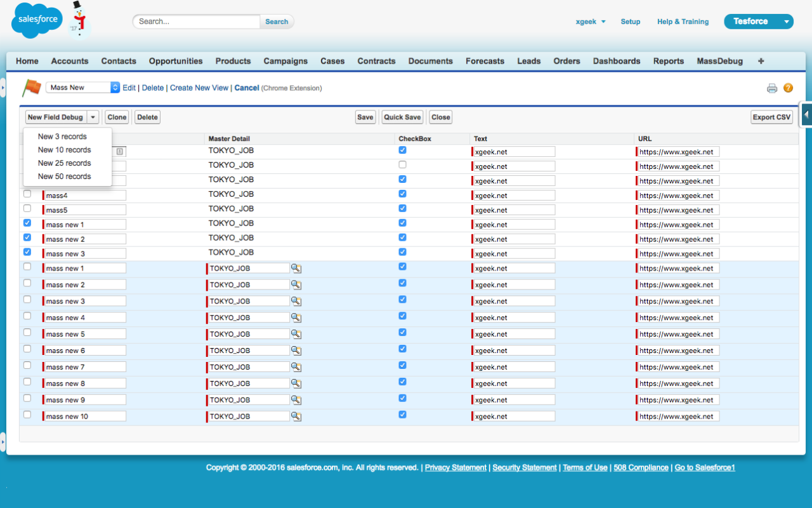
Task: Click the Text field in mass5 row
Action: click(x=513, y=210)
